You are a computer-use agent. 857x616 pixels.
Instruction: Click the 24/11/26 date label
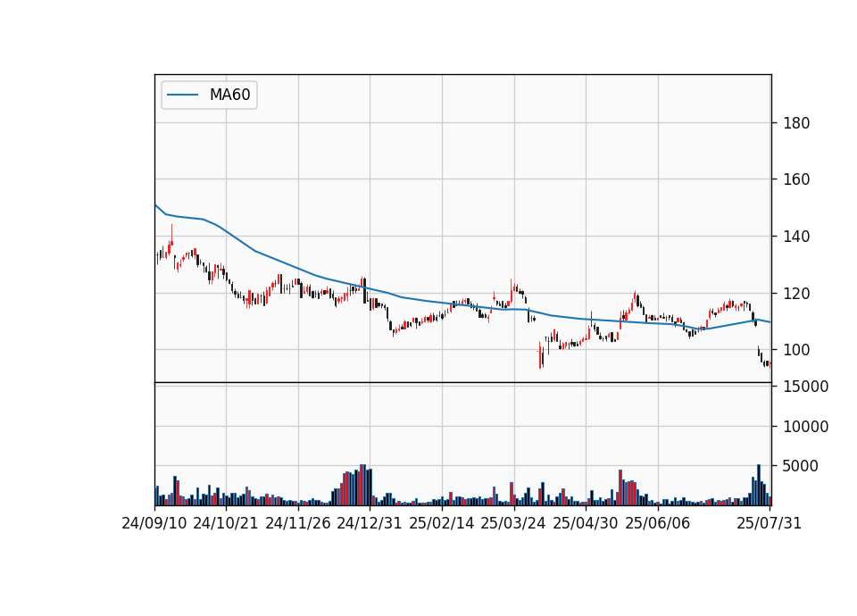pyautogui.click(x=298, y=524)
